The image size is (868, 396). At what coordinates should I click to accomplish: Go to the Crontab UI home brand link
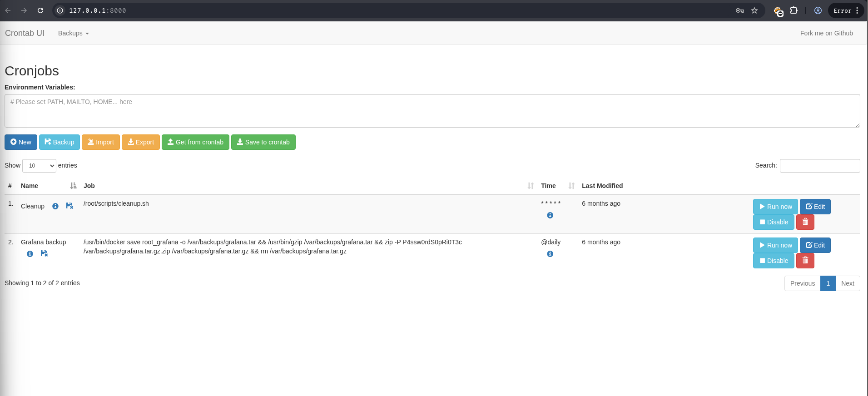click(25, 33)
